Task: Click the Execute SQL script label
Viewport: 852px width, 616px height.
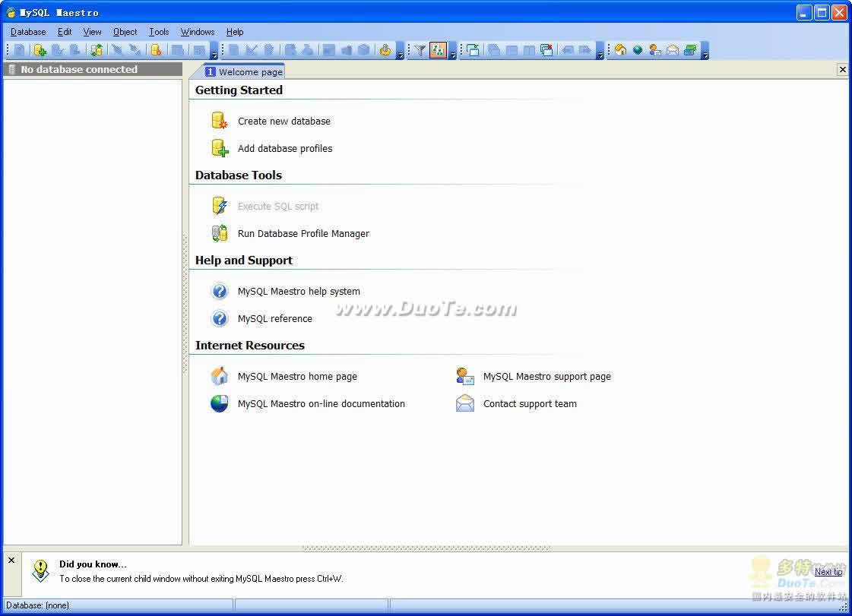Action: (x=277, y=207)
